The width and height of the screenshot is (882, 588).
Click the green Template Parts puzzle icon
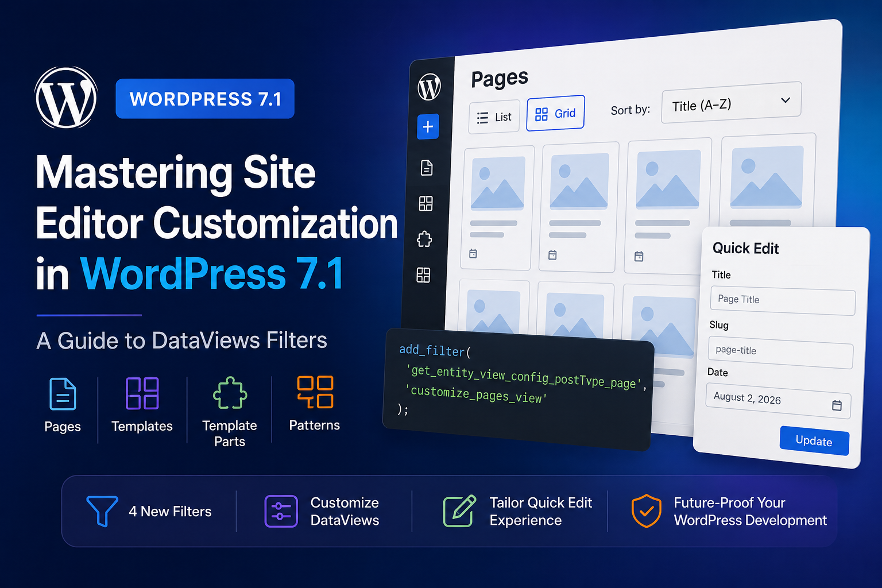click(x=230, y=393)
